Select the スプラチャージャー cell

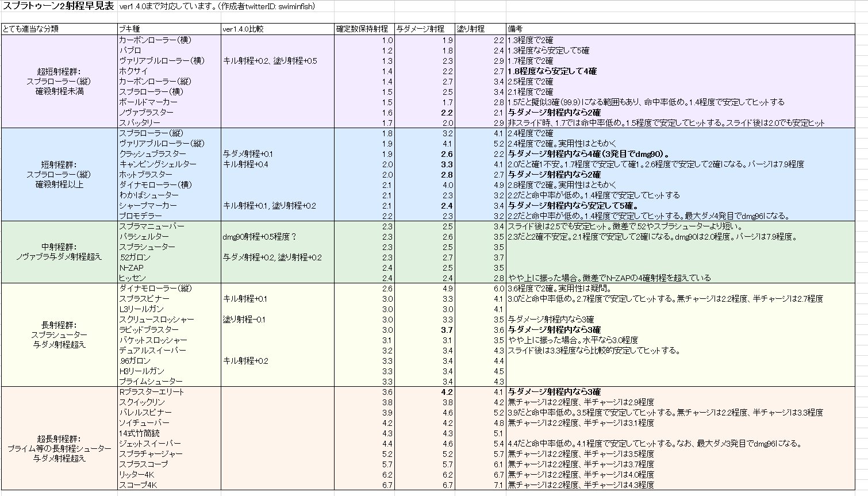point(169,454)
